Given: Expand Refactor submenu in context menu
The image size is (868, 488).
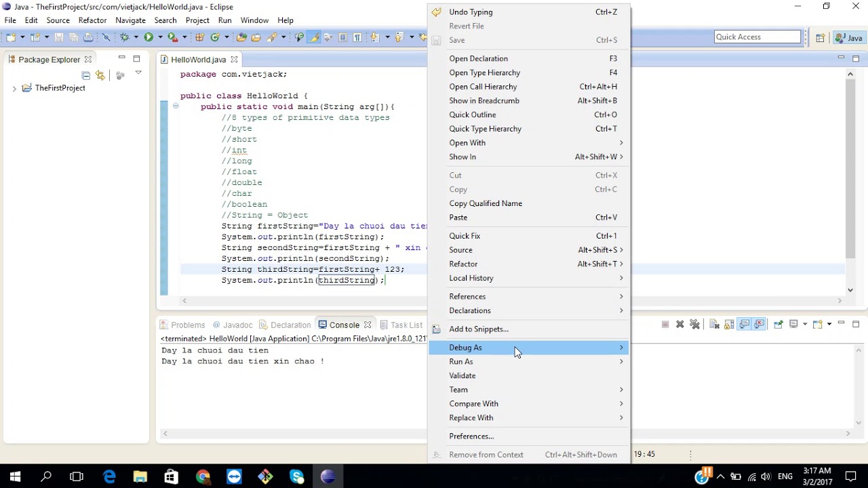Looking at the screenshot, I should [x=529, y=264].
